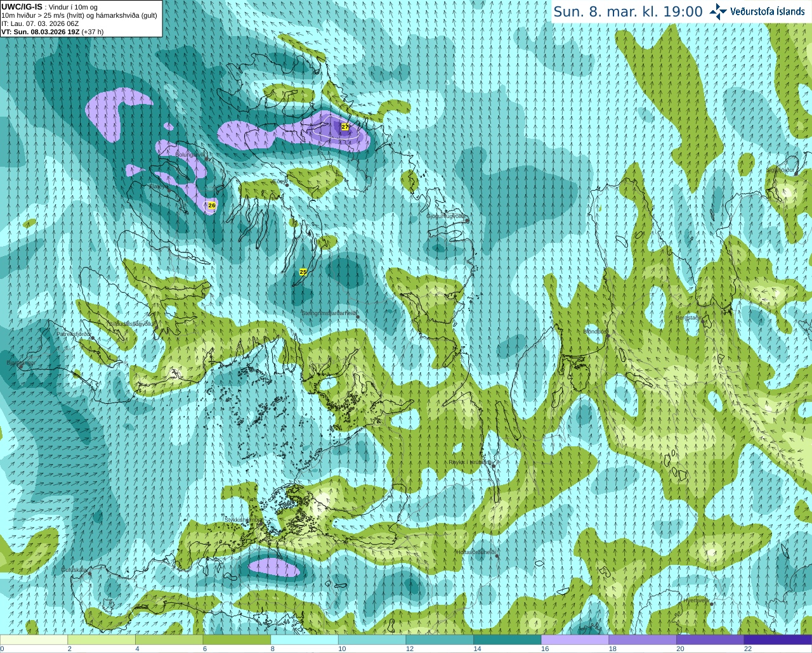The height and width of the screenshot is (653, 812).
Task: Click the purple strong-wind patch south of Stykkishólmur
Action: [274, 567]
